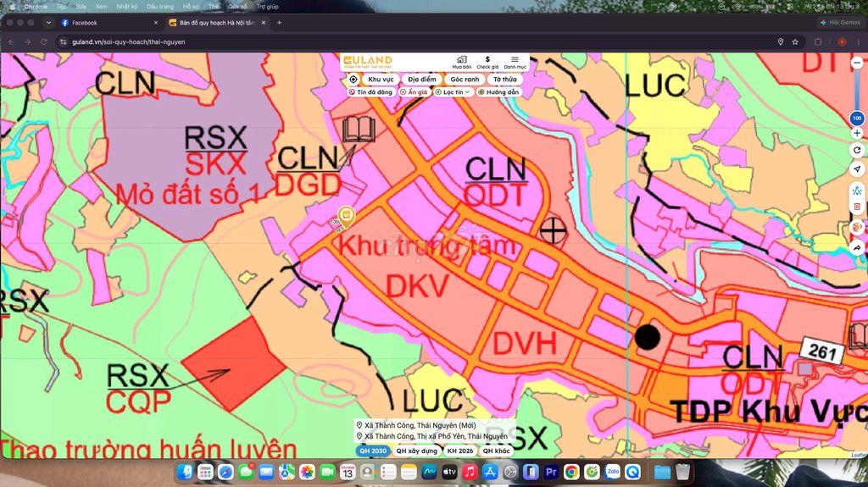Image resolution: width=868 pixels, height=487 pixels.
Task: Open the Nhật ký history menu
Action: coord(127,7)
